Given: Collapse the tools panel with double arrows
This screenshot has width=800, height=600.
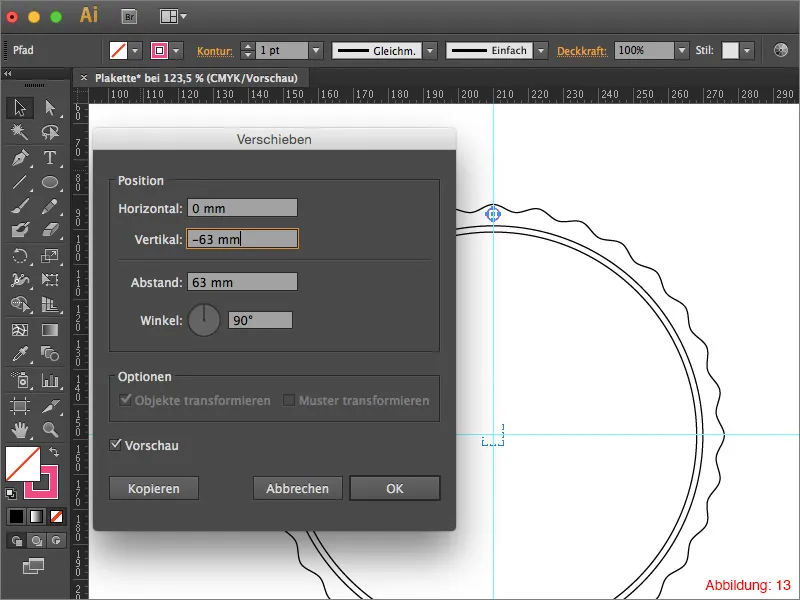Looking at the screenshot, I should click(x=8, y=74).
